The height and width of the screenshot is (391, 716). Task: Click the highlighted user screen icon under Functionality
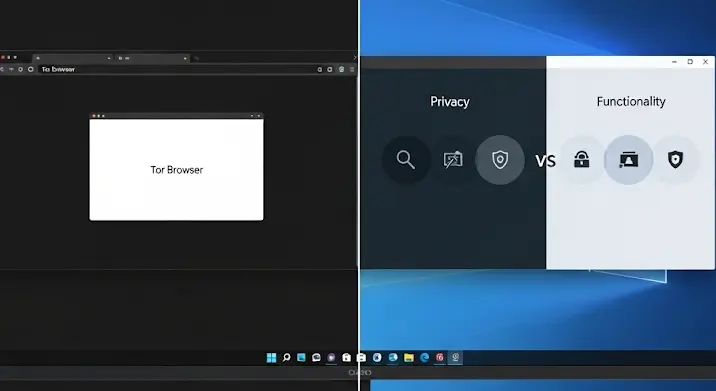coord(628,160)
